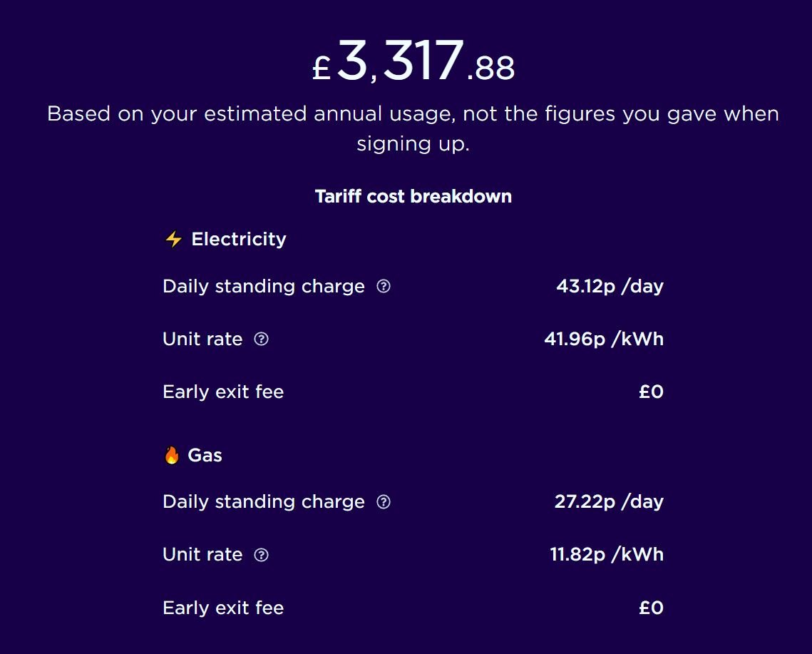
Task: Click the lightning bolt icon next to Electricity
Action: (173, 239)
